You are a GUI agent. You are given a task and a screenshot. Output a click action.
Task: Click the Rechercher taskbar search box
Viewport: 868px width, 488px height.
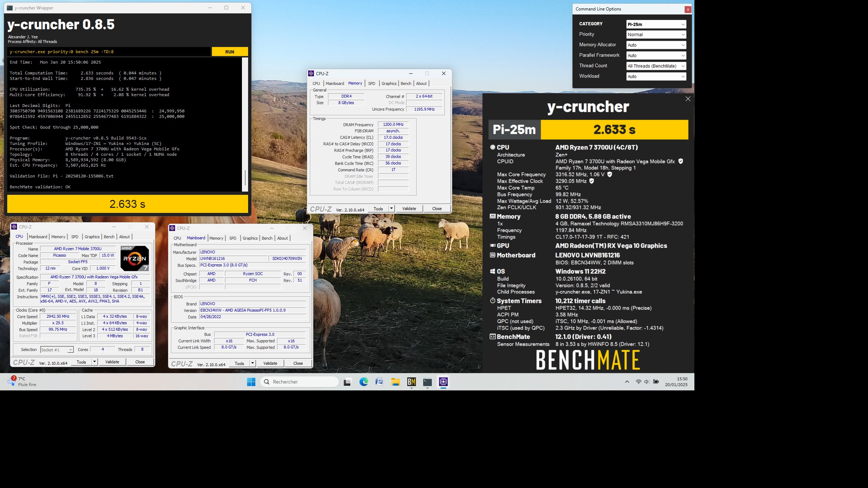[x=299, y=382]
